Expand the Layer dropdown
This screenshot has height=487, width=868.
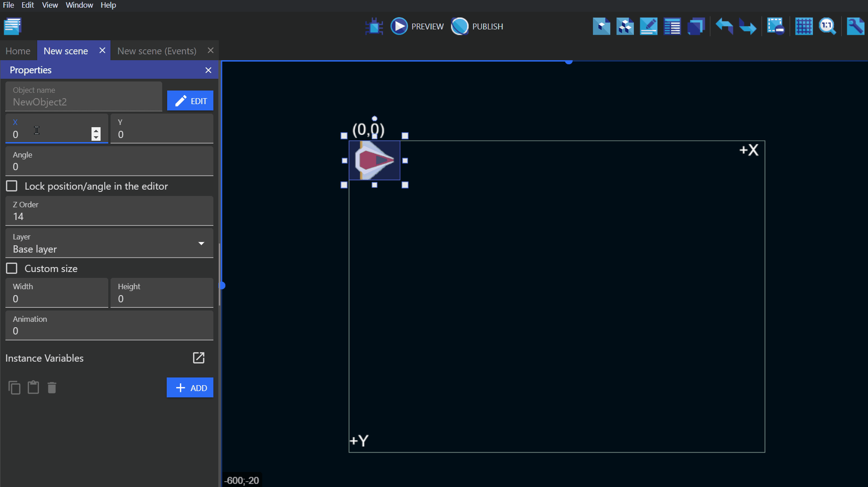click(201, 243)
